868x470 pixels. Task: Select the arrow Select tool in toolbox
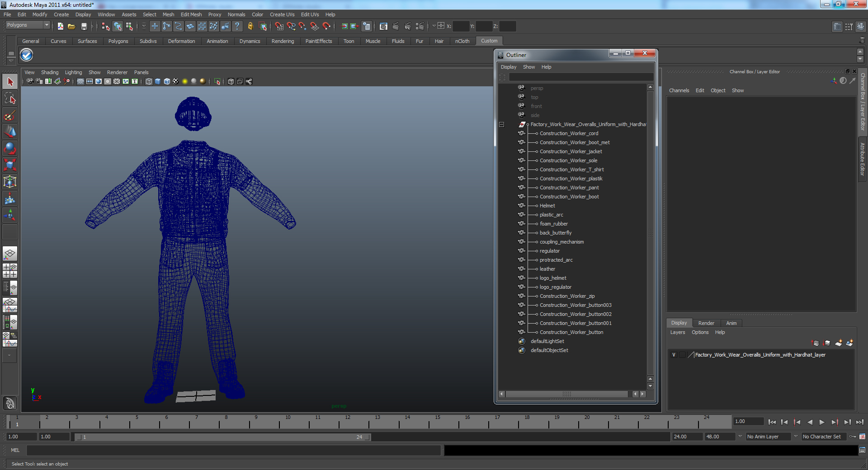pos(10,82)
